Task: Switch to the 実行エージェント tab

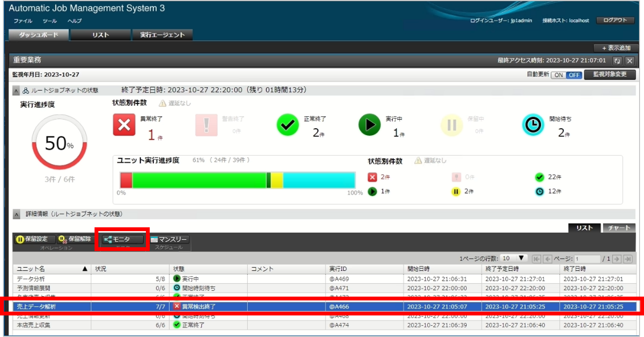Action: [162, 35]
